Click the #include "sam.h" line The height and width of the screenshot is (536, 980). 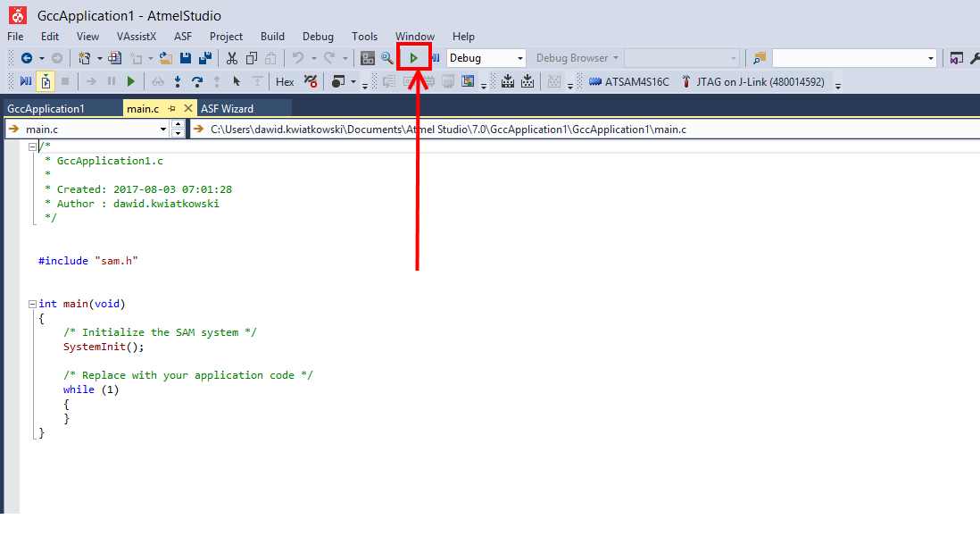[x=88, y=261]
